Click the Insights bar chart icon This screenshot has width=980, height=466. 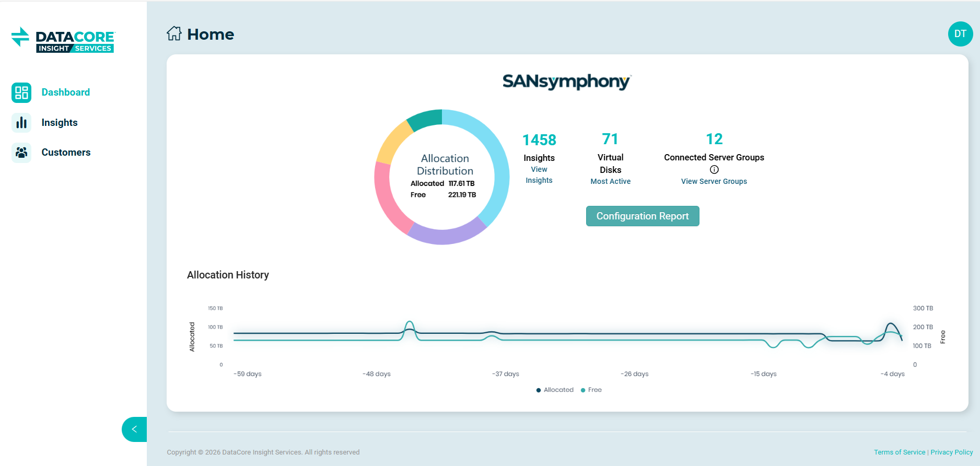click(x=21, y=123)
